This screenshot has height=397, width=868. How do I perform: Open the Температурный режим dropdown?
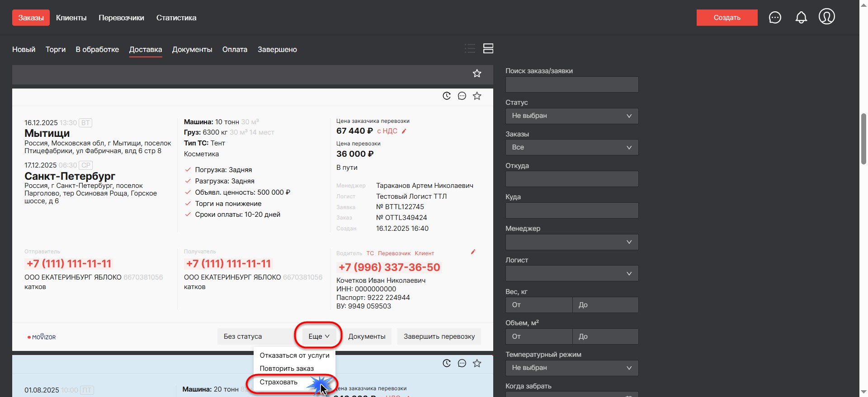click(571, 368)
